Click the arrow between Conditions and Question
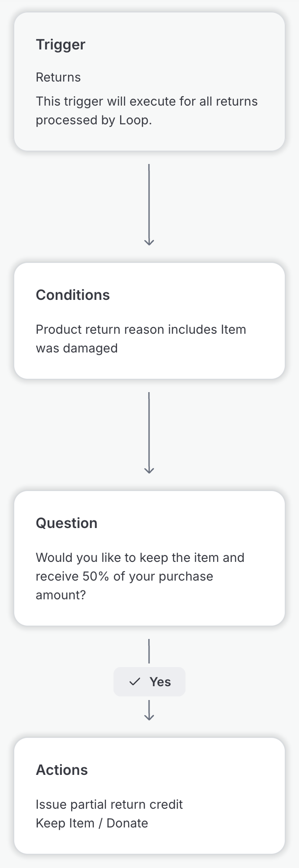 149,432
